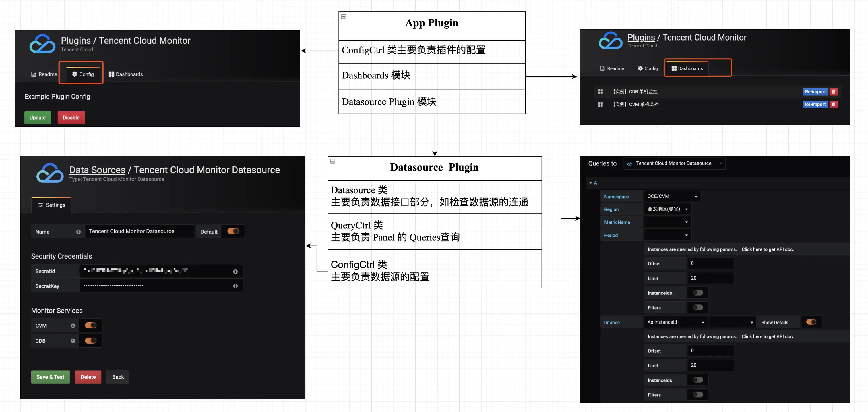Click the Readme document icon
The width and height of the screenshot is (868, 412).
point(33,74)
